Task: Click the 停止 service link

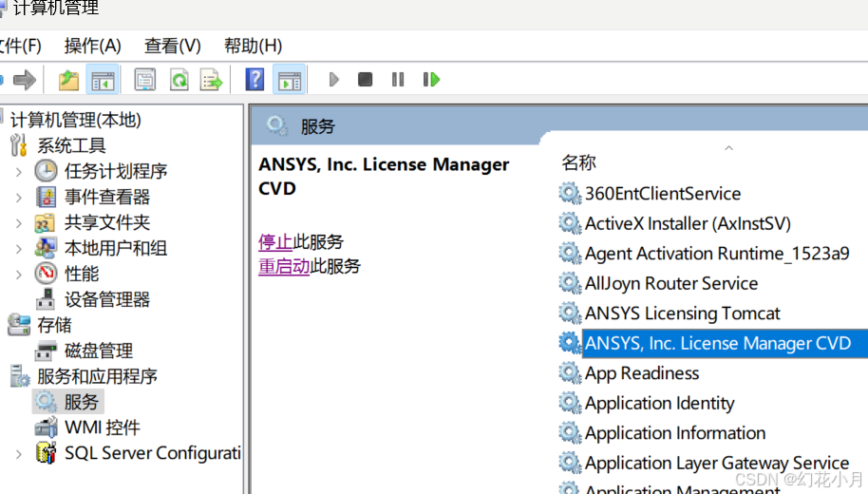Action: point(274,242)
